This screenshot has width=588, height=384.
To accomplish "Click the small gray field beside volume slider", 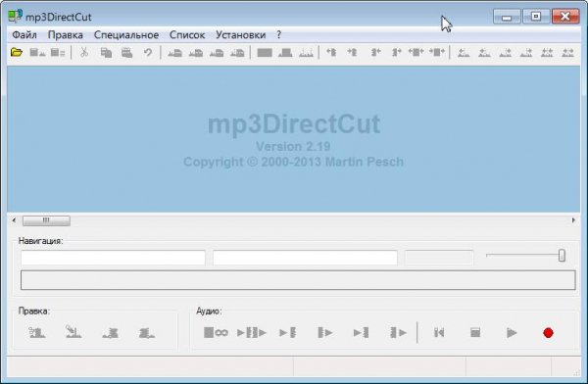I will point(439,258).
